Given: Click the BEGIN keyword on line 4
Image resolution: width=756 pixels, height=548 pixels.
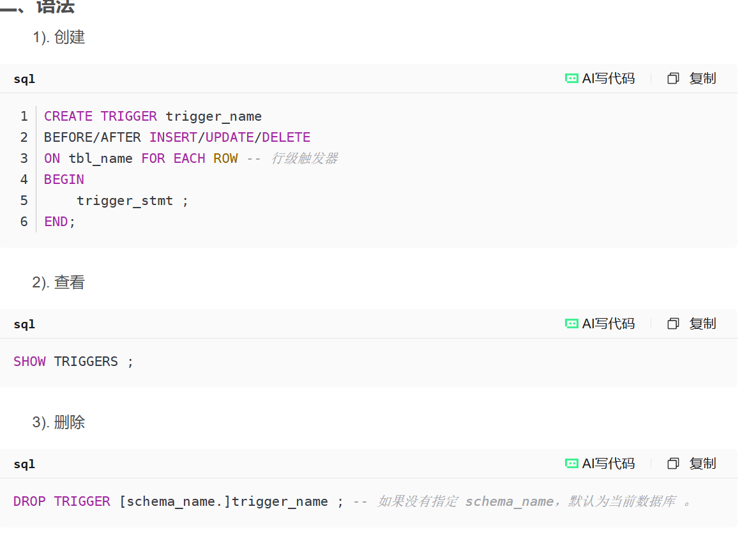Looking at the screenshot, I should pos(64,179).
